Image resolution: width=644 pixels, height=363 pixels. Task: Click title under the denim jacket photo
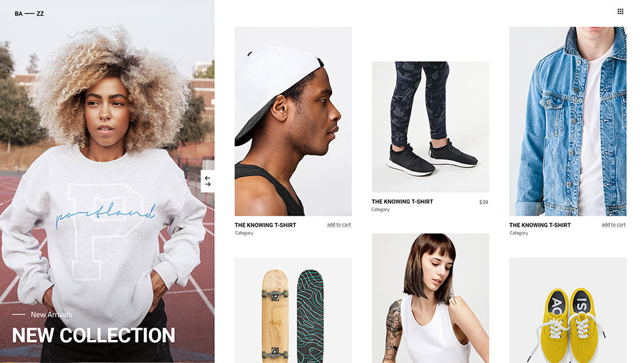tap(540, 225)
